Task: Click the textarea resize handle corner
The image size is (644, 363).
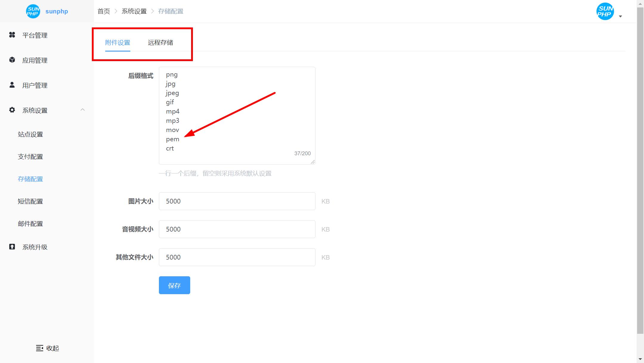Action: [x=312, y=162]
